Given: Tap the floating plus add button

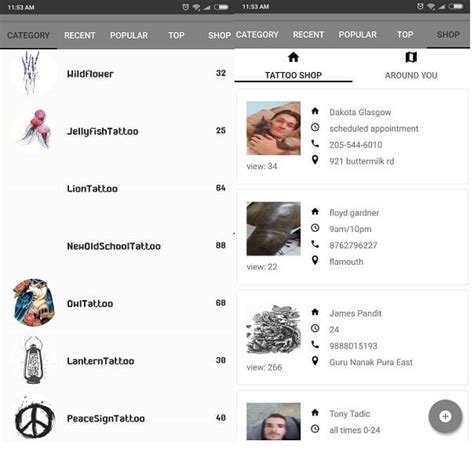Looking at the screenshot, I should pos(445,416).
